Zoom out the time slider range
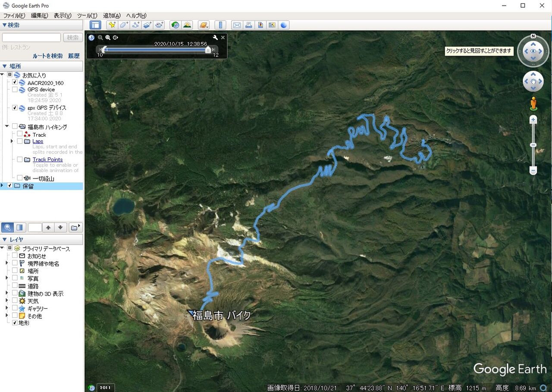This screenshot has width=552, height=392. [100, 38]
